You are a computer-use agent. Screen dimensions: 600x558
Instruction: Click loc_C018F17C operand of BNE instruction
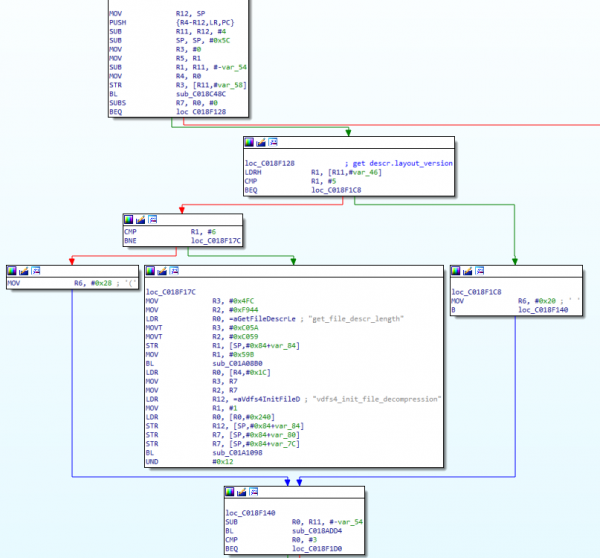(217, 241)
